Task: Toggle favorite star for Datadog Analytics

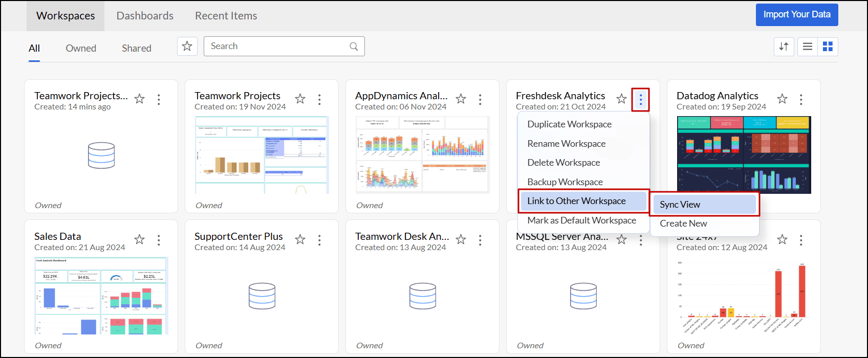Action: point(782,99)
